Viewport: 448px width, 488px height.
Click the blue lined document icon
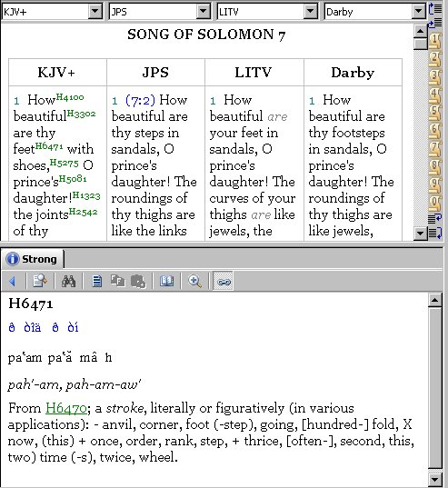pyautogui.click(x=96, y=282)
